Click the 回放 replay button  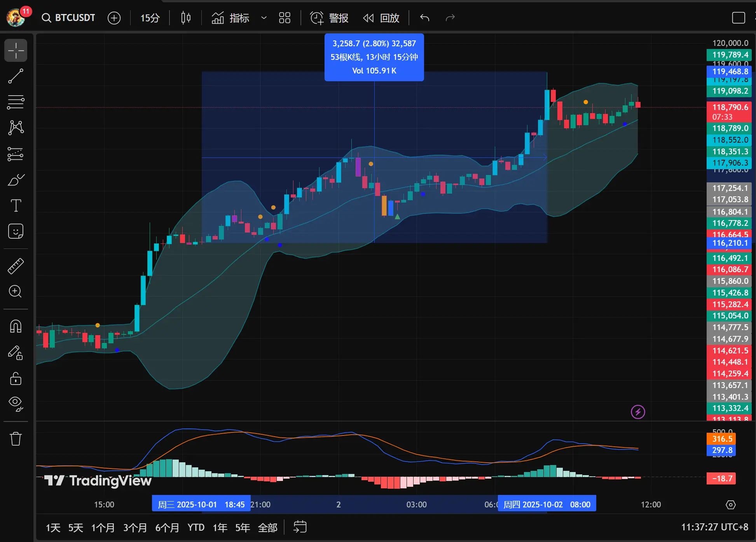click(x=381, y=18)
